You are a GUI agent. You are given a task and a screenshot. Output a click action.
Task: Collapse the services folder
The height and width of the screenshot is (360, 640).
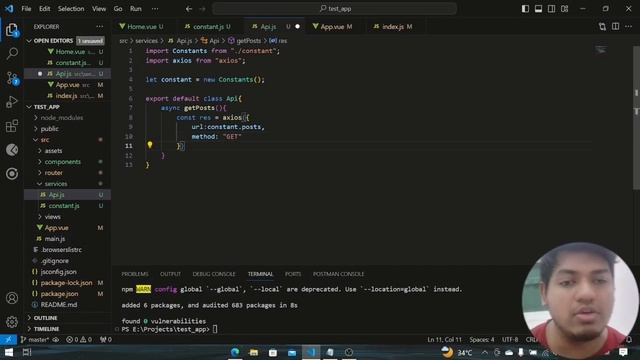pyautogui.click(x=56, y=184)
